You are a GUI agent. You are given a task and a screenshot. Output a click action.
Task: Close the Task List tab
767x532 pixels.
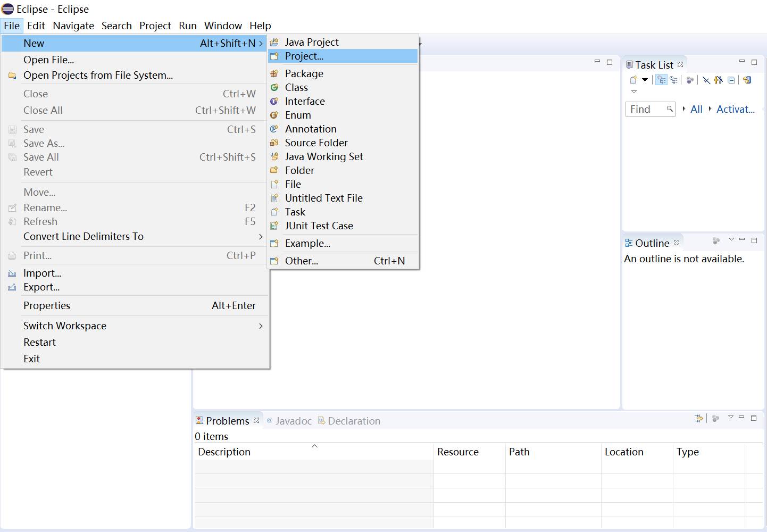680,64
